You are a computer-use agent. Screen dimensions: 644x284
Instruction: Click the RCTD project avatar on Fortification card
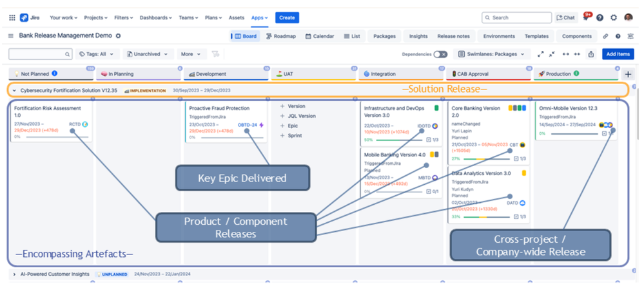point(85,124)
